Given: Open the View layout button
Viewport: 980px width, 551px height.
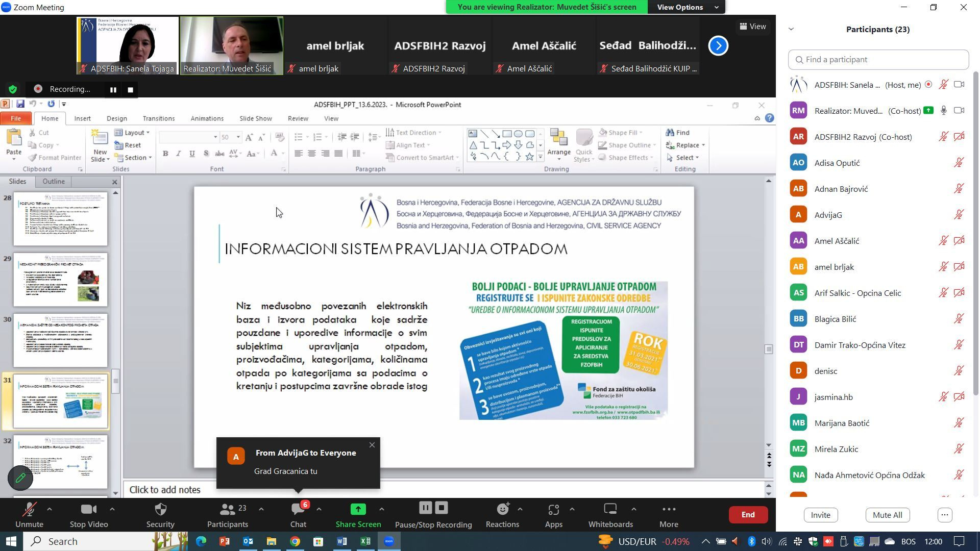Looking at the screenshot, I should click(x=753, y=27).
